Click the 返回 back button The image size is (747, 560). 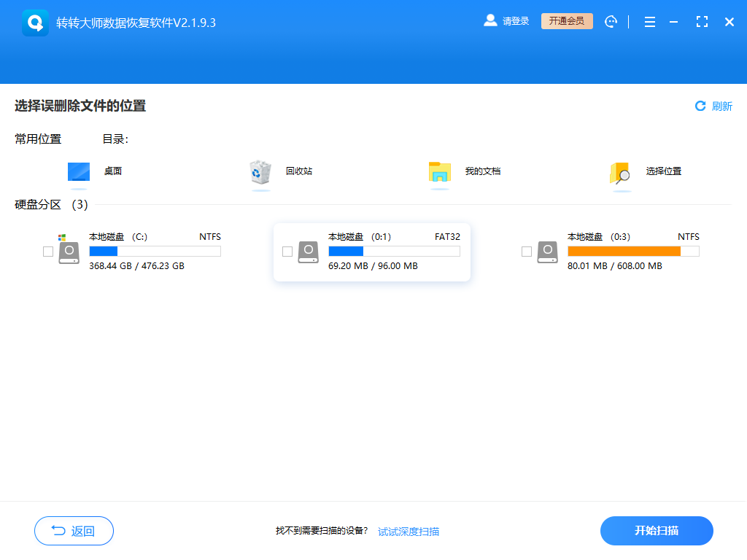(x=74, y=531)
